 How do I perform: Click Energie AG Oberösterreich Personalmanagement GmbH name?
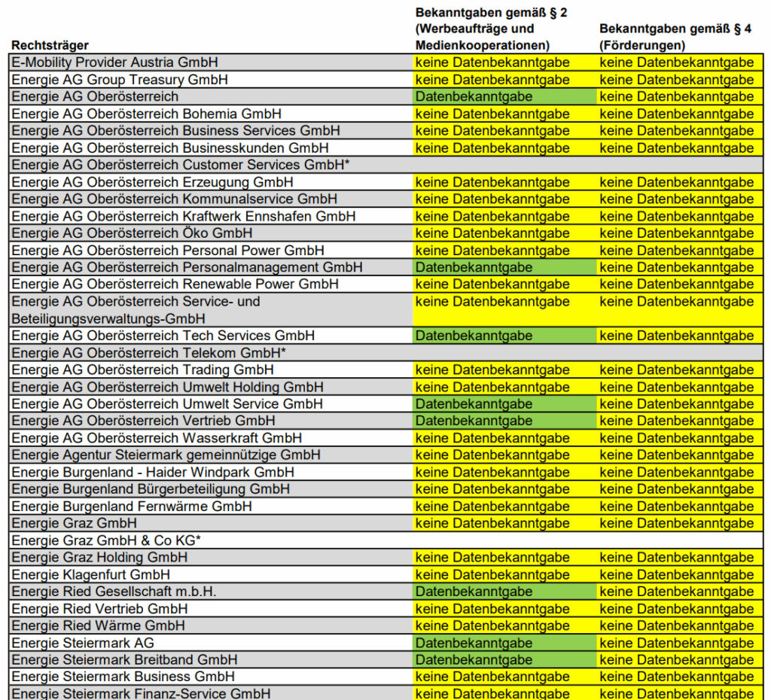pos(187,267)
